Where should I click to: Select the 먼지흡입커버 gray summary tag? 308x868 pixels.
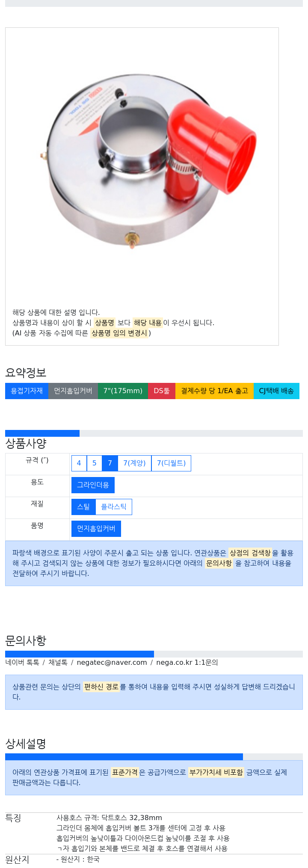tap(73, 391)
